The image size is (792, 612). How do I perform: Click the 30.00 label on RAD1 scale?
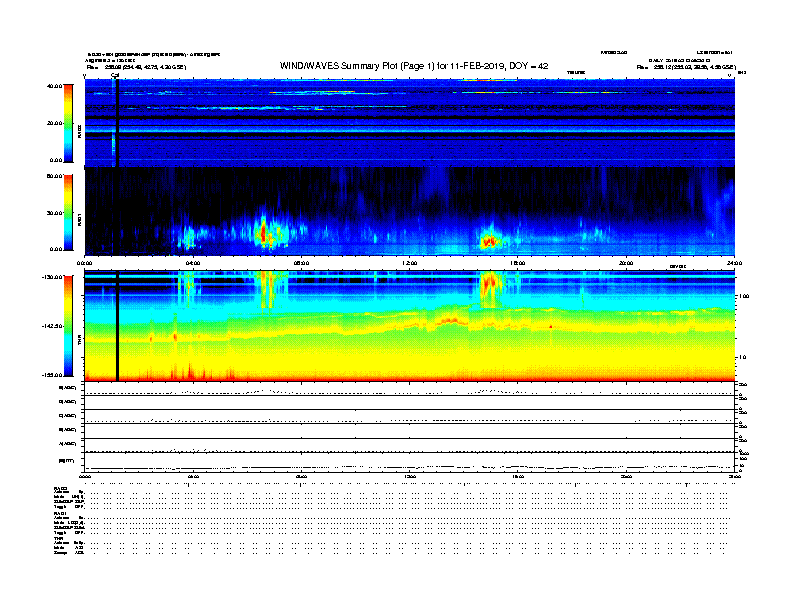click(x=54, y=213)
